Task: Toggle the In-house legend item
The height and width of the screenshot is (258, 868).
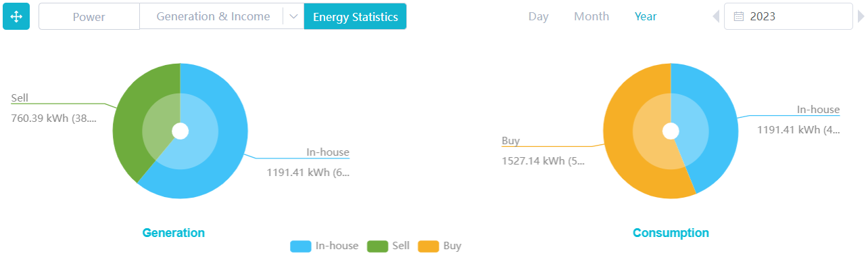Action: [x=324, y=246]
